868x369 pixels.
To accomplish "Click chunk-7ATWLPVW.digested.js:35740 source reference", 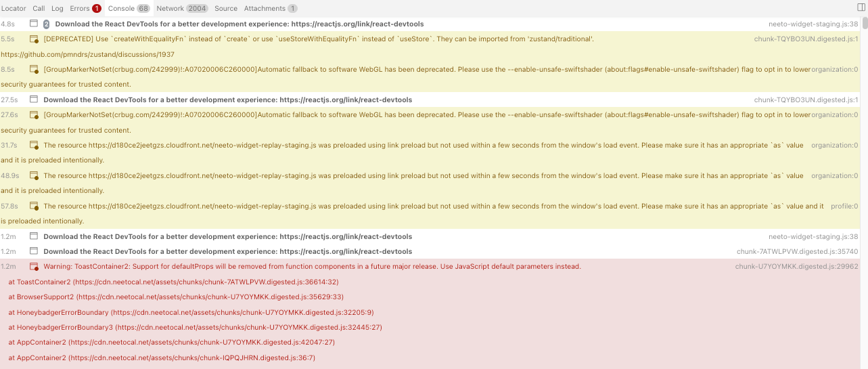I will [797, 252].
